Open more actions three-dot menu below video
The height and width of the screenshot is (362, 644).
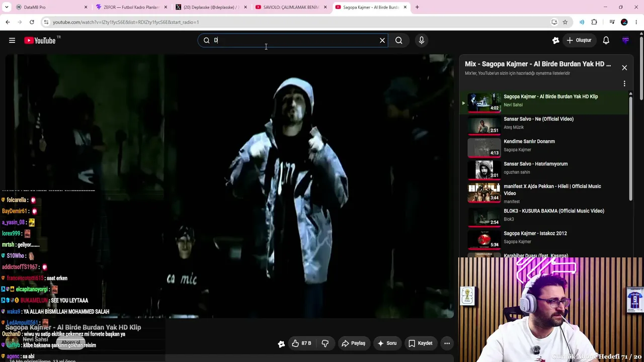coord(447,343)
